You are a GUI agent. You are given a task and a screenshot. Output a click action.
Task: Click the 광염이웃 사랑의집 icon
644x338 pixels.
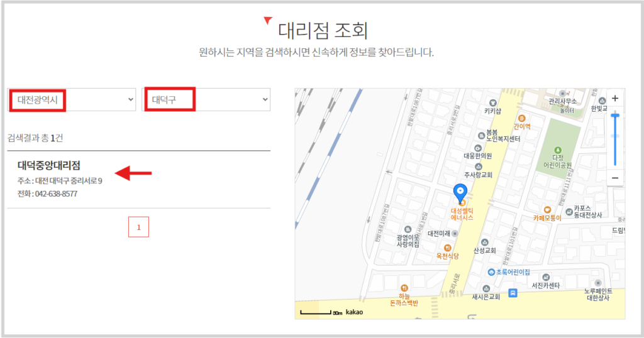tap(408, 229)
